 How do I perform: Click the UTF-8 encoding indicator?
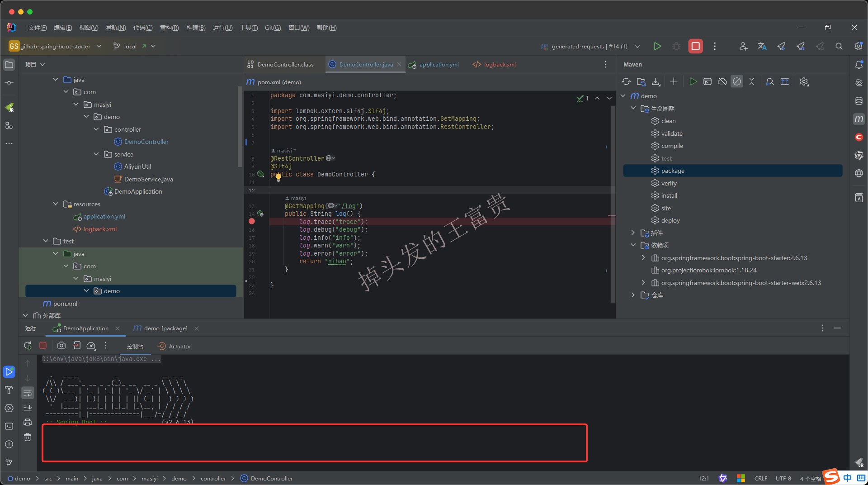point(783,478)
